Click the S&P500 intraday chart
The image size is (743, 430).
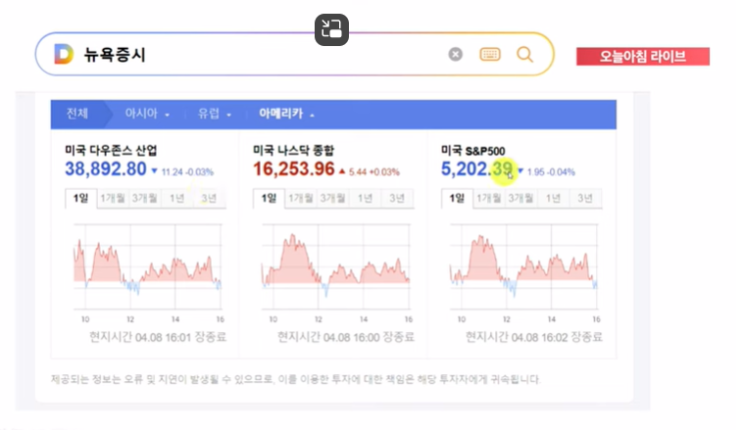coord(524,266)
